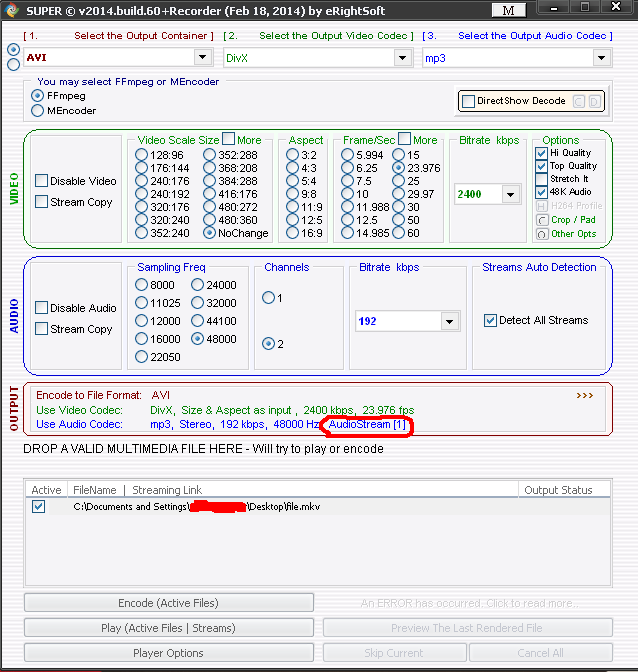This screenshot has height=672, width=638.
Task: Check video Stream Copy
Action: pyautogui.click(x=42, y=201)
